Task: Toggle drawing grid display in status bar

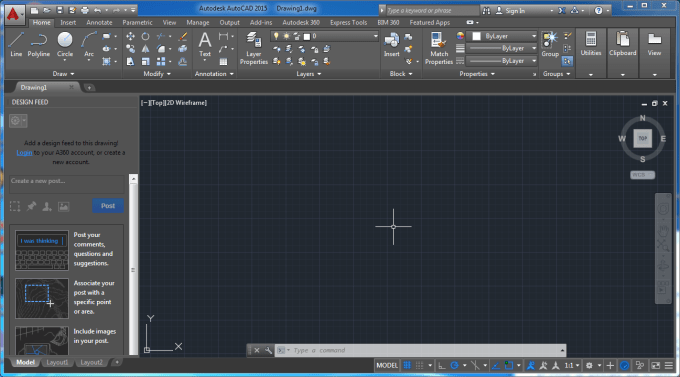Action: (x=407, y=366)
